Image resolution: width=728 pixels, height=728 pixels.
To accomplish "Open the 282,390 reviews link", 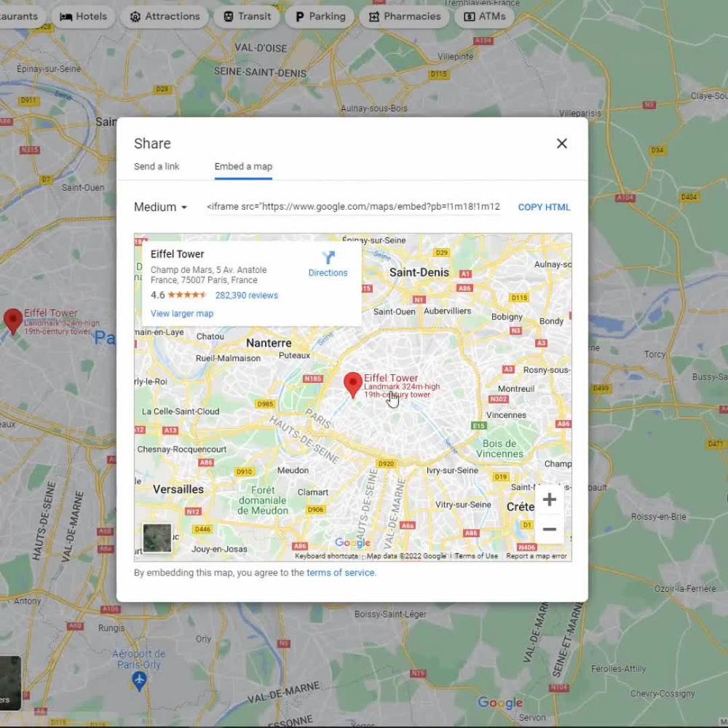I will (247, 296).
